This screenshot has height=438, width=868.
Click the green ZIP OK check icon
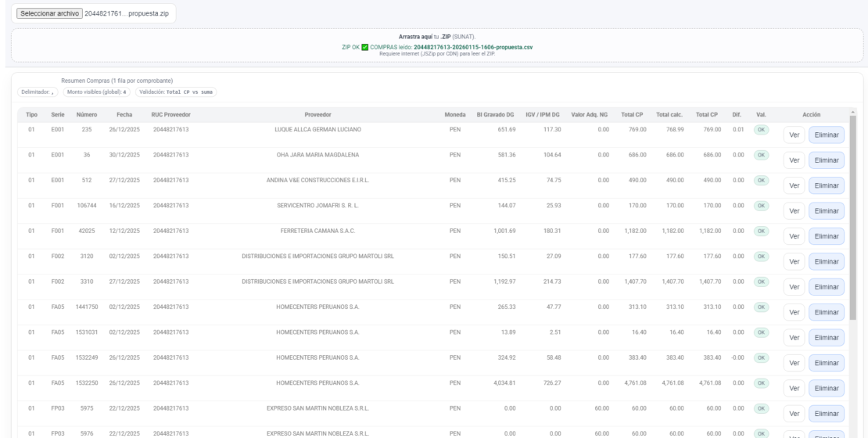tap(365, 48)
